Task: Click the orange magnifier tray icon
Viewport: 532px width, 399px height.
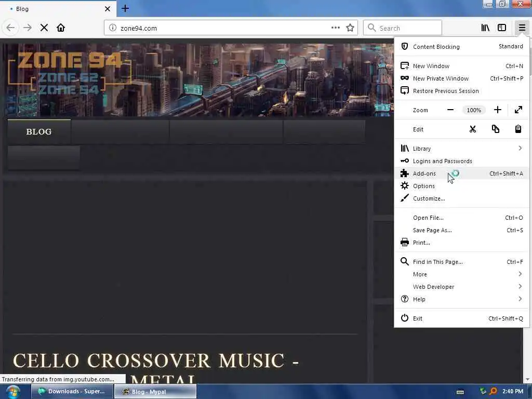Action: [x=494, y=391]
